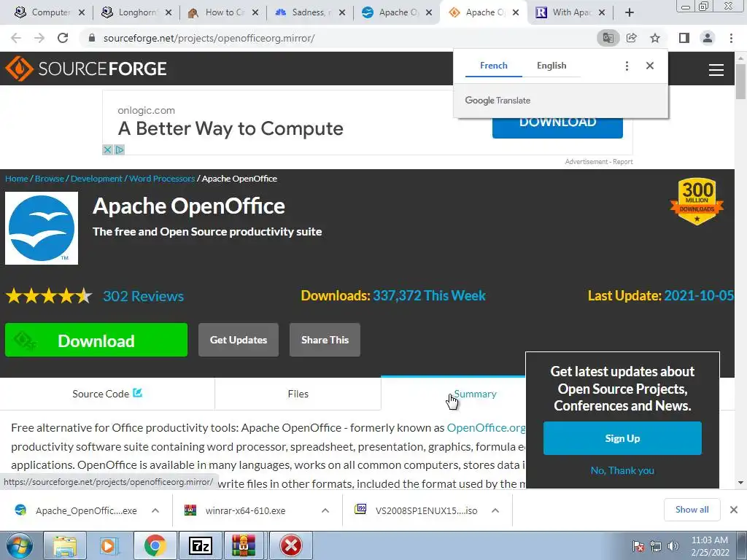Open the SourceForge hamburger menu
The height and width of the screenshot is (560, 747).
click(716, 70)
